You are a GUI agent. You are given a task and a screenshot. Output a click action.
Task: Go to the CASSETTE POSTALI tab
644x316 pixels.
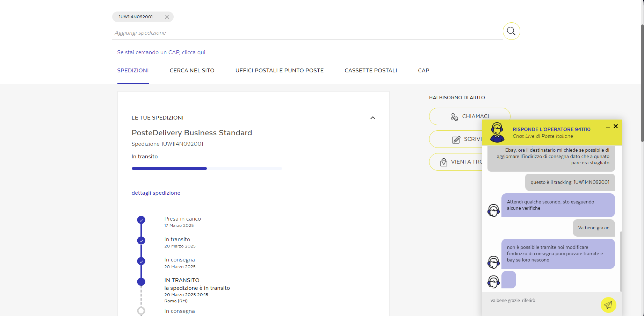(x=371, y=71)
